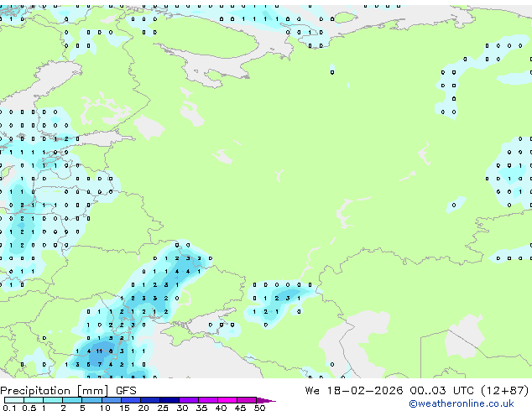Pick the 10–15 mm legend swatch
532x411 pixels.
click(111, 400)
